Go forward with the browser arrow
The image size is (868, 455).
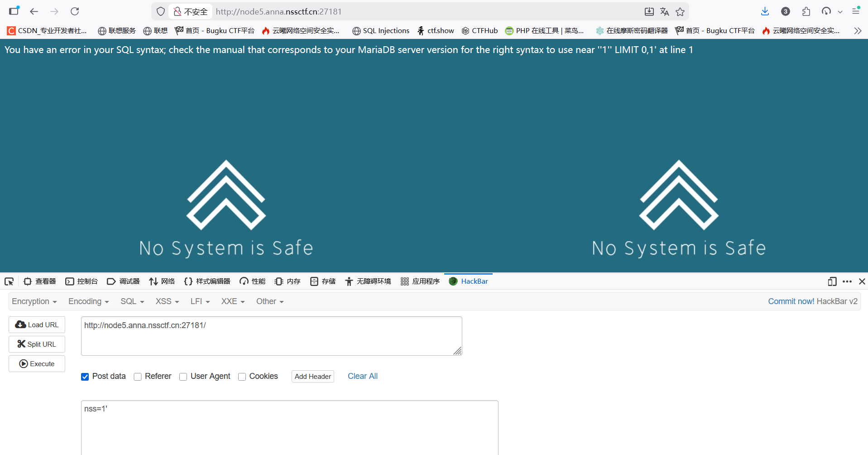(54, 11)
